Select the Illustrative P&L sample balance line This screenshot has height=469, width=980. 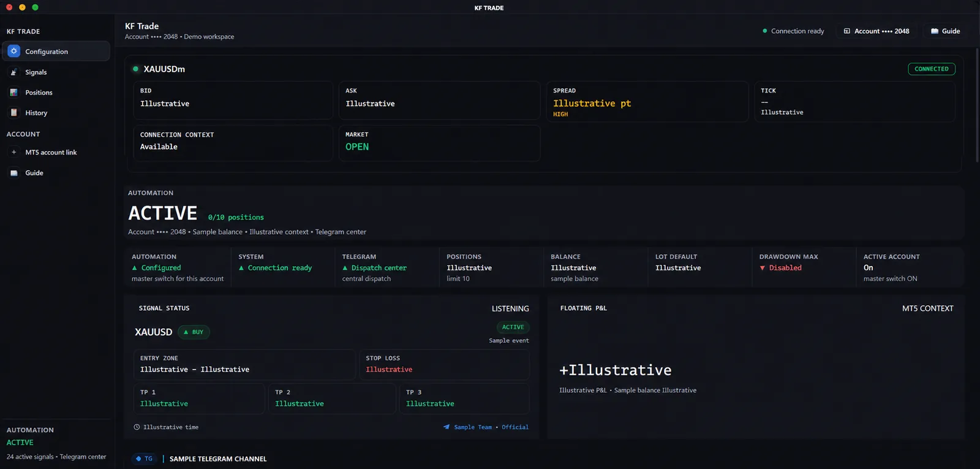point(628,391)
